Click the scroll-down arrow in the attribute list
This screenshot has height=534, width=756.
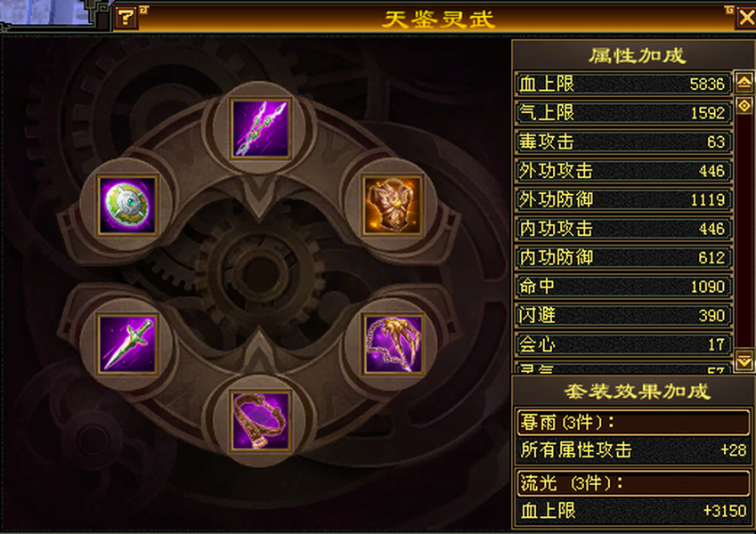tap(744, 360)
